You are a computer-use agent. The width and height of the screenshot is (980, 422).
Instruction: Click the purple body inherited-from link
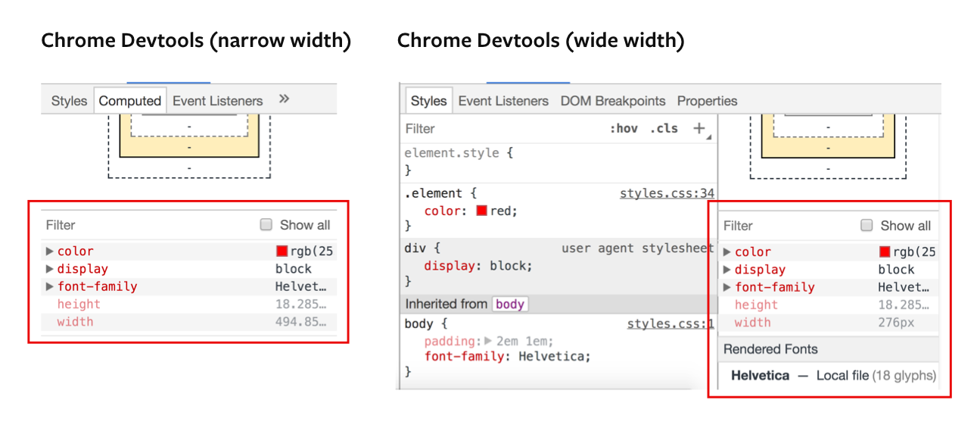510,304
